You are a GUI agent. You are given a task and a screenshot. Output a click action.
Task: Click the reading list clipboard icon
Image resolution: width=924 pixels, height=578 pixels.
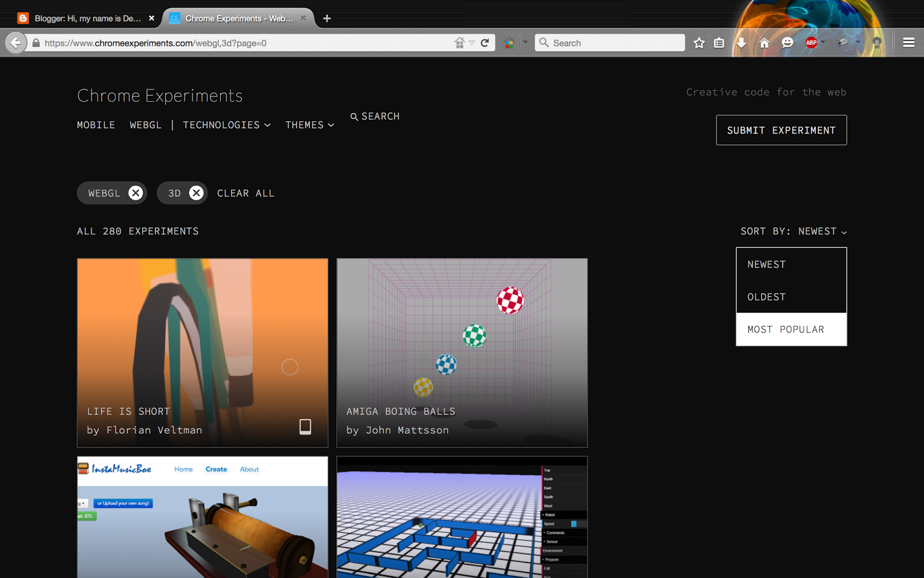[719, 42]
